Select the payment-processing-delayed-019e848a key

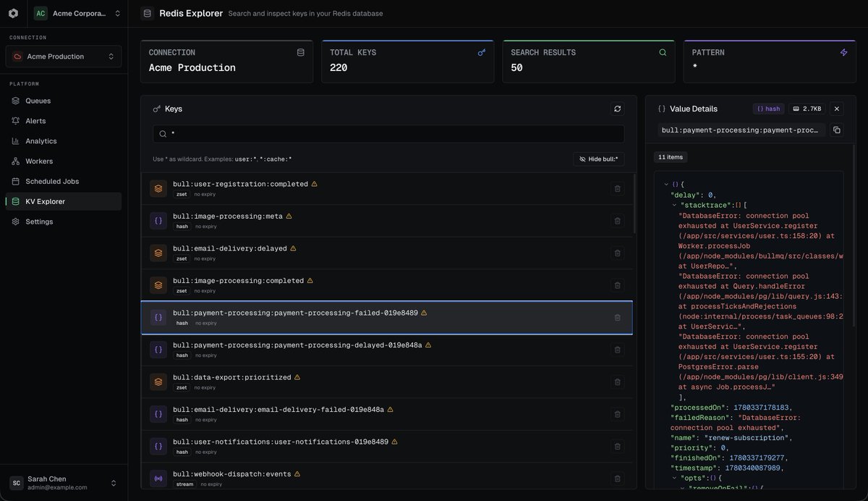(x=387, y=350)
